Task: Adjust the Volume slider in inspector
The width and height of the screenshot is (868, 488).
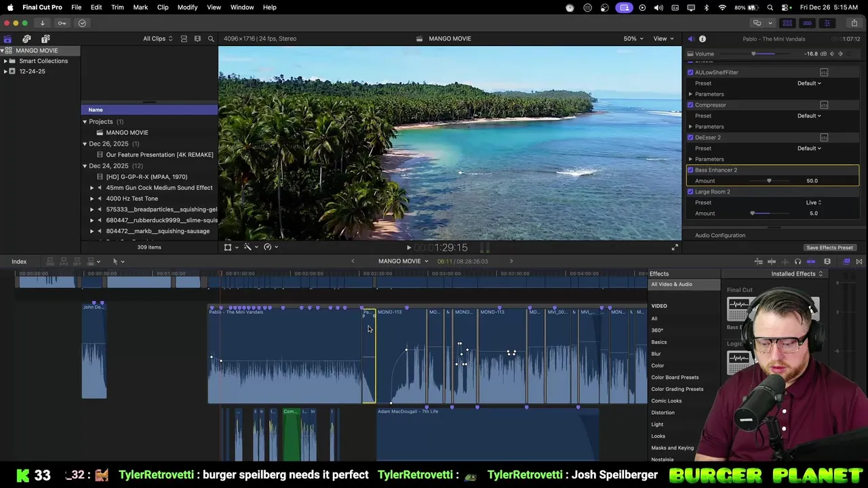Action: point(753,54)
